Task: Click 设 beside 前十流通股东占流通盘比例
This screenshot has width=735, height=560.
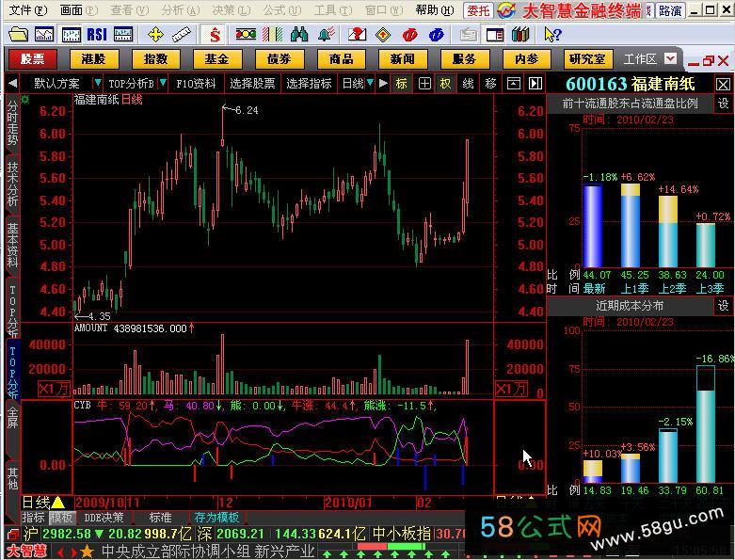Action: point(724,103)
